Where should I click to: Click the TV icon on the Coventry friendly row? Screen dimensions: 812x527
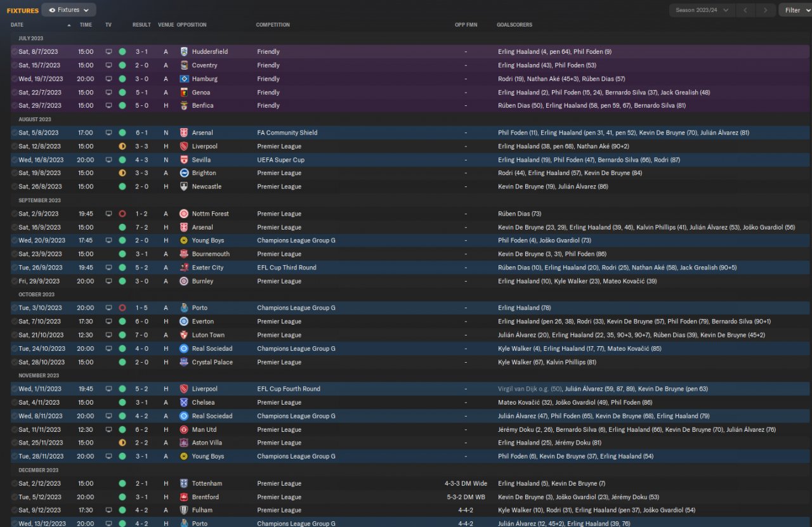[x=108, y=65]
